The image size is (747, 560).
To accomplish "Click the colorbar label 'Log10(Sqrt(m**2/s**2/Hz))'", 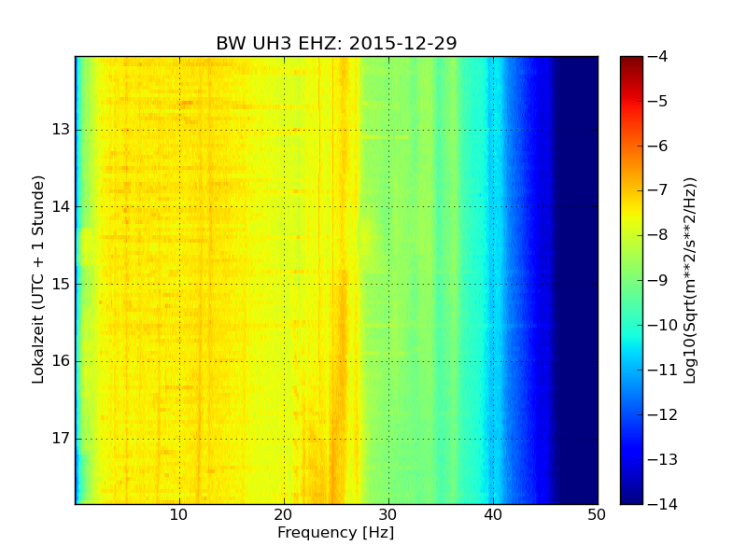I will (x=689, y=280).
